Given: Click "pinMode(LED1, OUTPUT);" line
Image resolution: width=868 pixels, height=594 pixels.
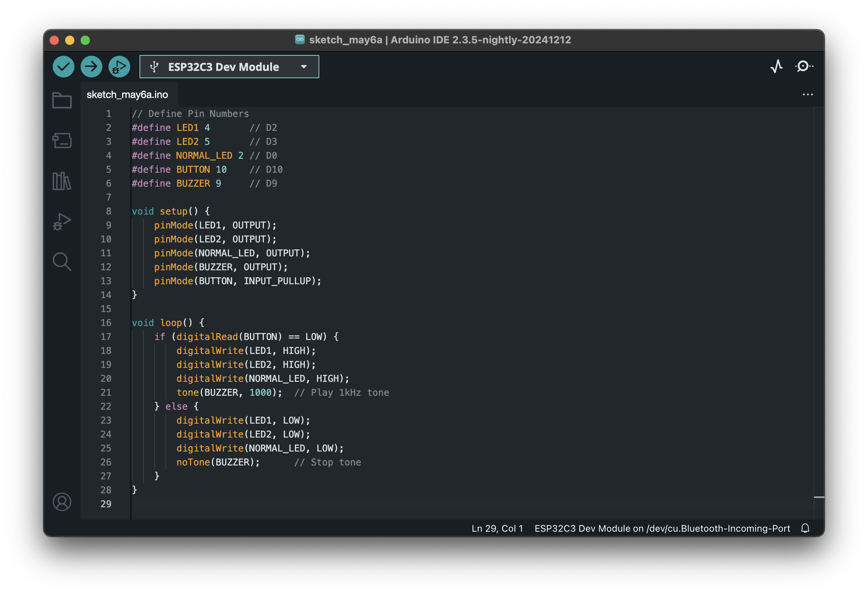Looking at the screenshot, I should 215,225.
